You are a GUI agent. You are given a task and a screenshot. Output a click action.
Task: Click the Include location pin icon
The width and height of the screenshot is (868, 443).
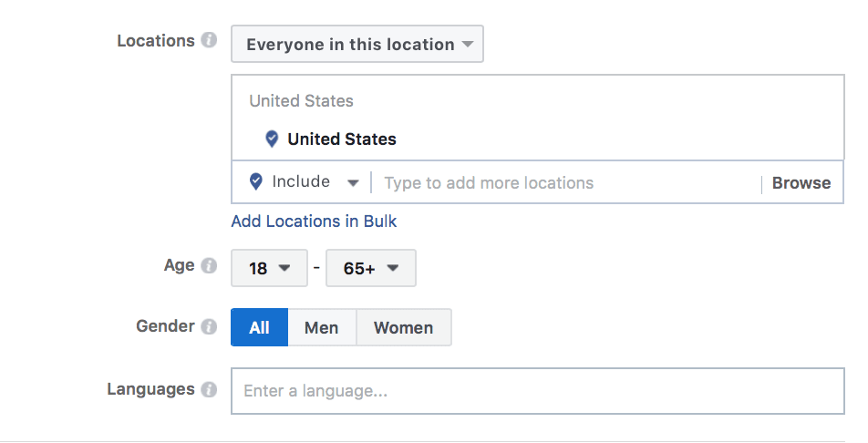pyautogui.click(x=256, y=181)
